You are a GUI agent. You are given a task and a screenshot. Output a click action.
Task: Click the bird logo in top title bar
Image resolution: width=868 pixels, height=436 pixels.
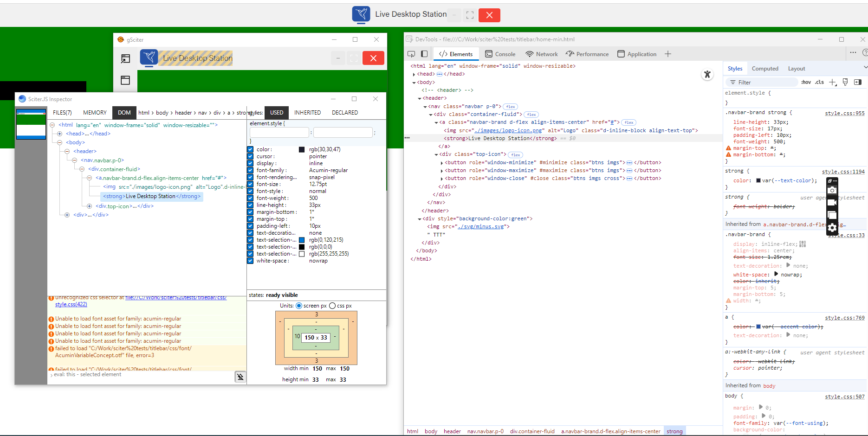pyautogui.click(x=361, y=14)
